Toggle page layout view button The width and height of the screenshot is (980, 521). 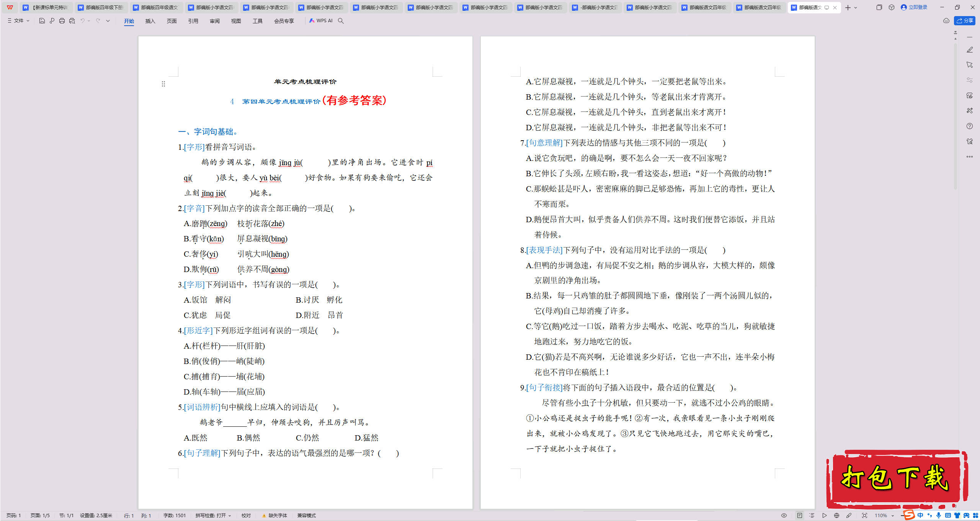click(x=800, y=515)
